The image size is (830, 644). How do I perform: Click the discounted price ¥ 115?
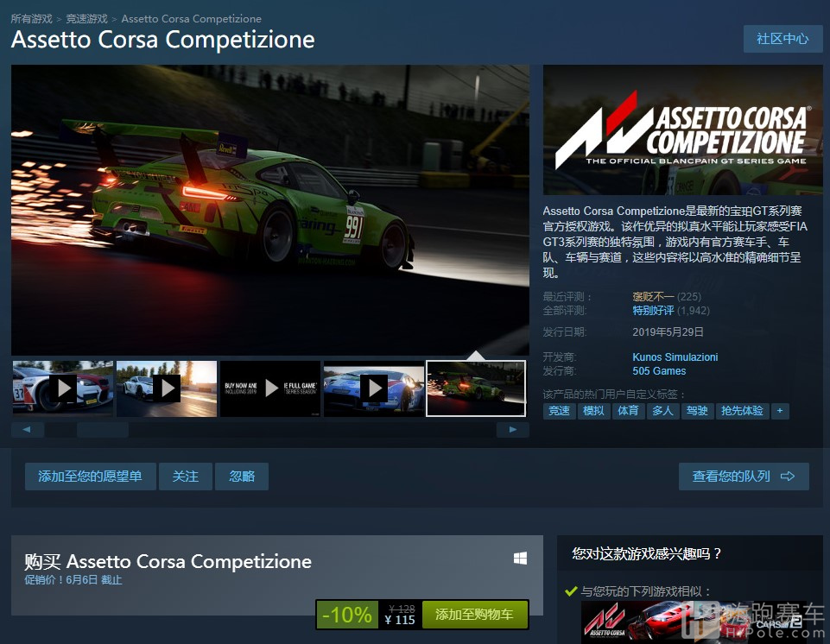click(x=400, y=620)
